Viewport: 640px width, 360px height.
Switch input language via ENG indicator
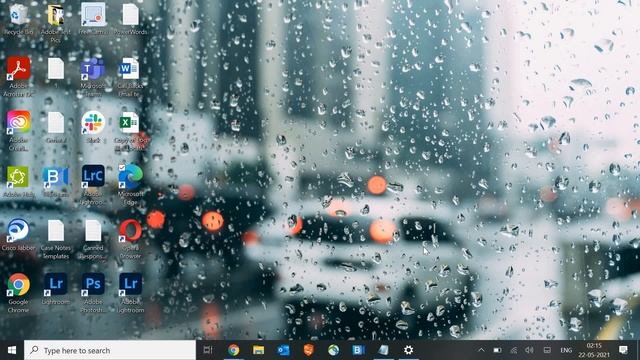[566, 350]
